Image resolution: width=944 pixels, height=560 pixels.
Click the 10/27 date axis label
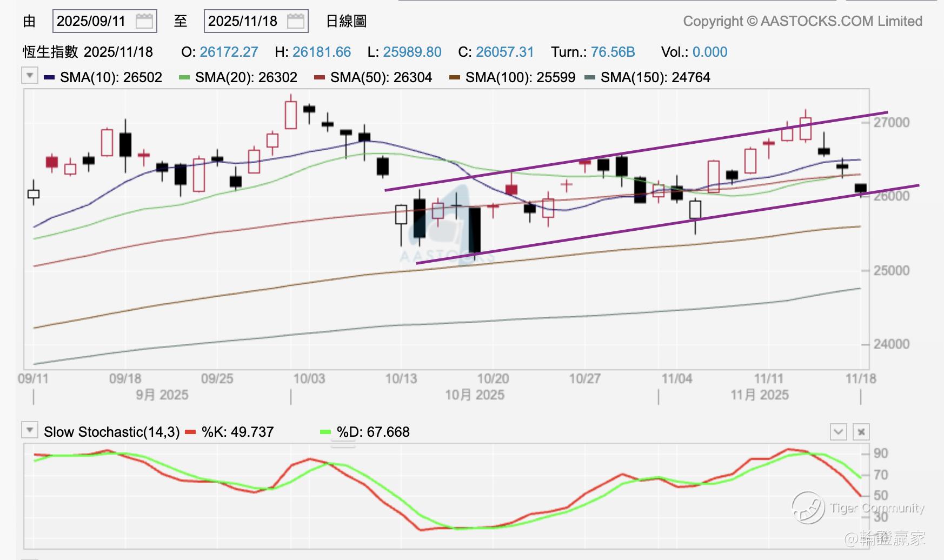pyautogui.click(x=585, y=378)
